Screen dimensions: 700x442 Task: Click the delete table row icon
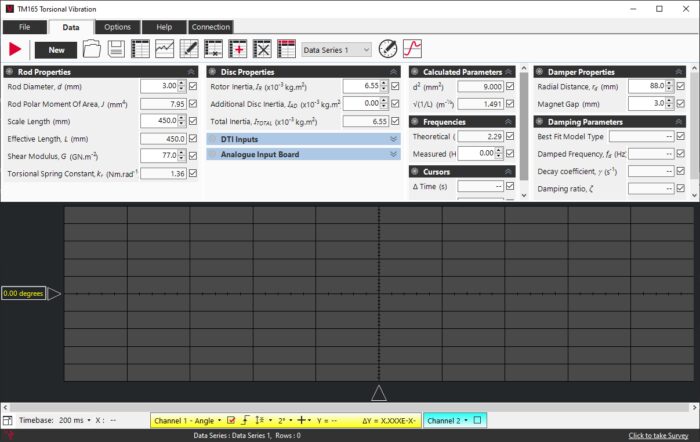[213, 49]
